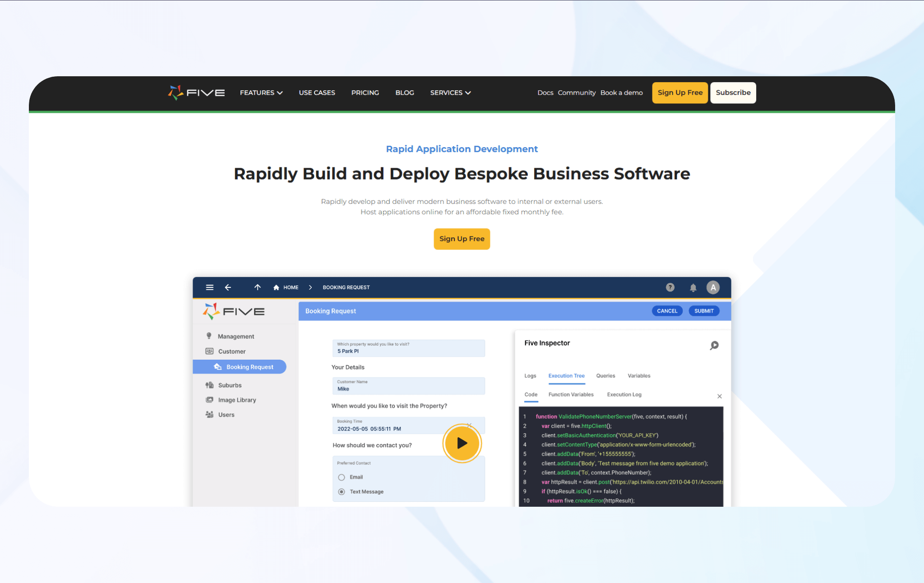Click breadcrumb chevron after Home

[x=310, y=287]
